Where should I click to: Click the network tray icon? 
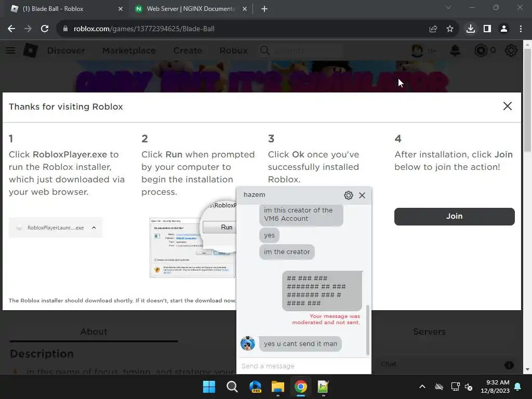[x=455, y=387]
